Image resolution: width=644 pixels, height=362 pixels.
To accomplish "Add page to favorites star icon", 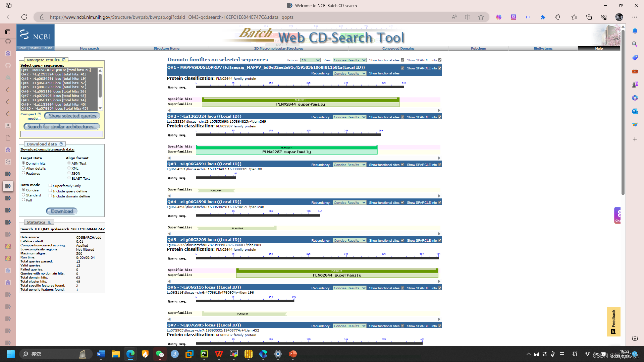I will pyautogui.click(x=481, y=17).
